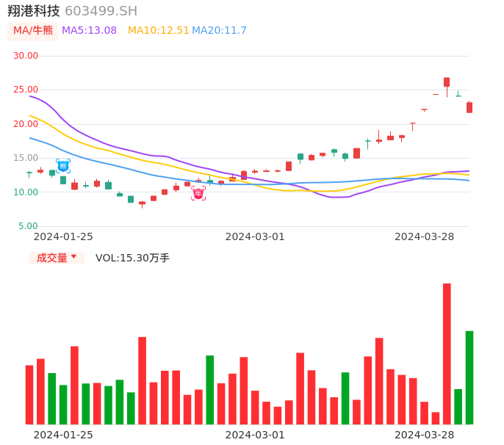Click the blue bear signal marker icon
The height and width of the screenshot is (445, 504).
point(63,166)
